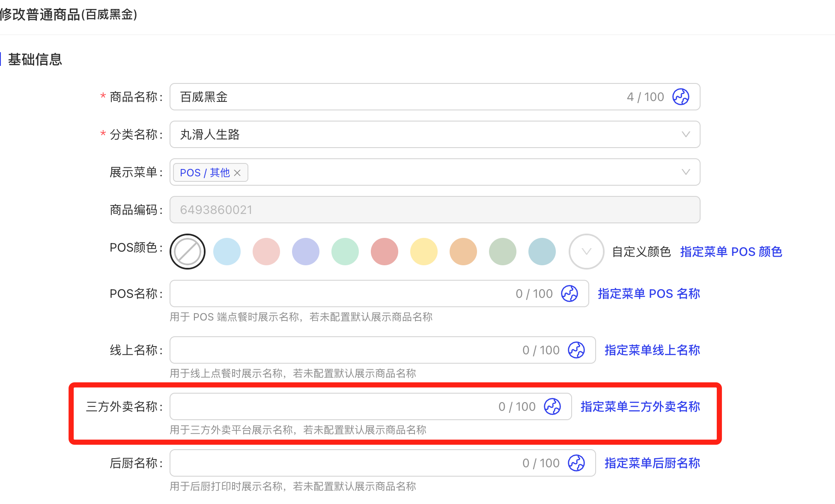The width and height of the screenshot is (835, 504).
Task: Choose the yellow POS color swatch
Action: click(x=424, y=252)
